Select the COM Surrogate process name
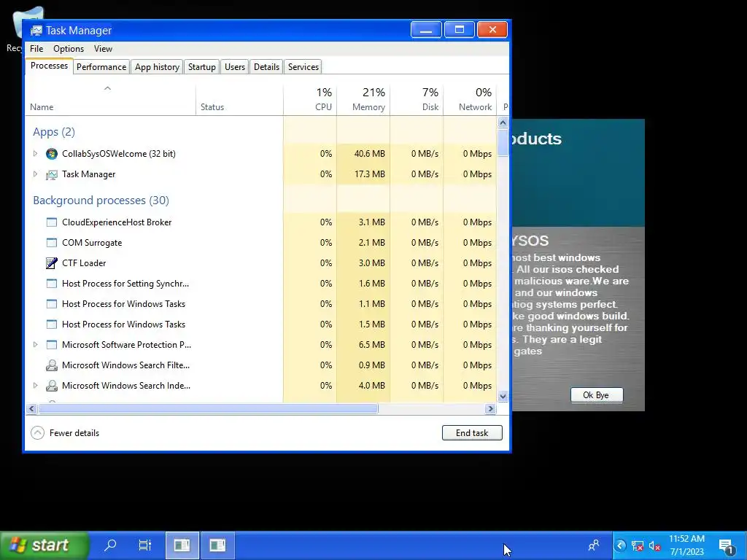Viewport: 747px width, 560px height. 92,243
